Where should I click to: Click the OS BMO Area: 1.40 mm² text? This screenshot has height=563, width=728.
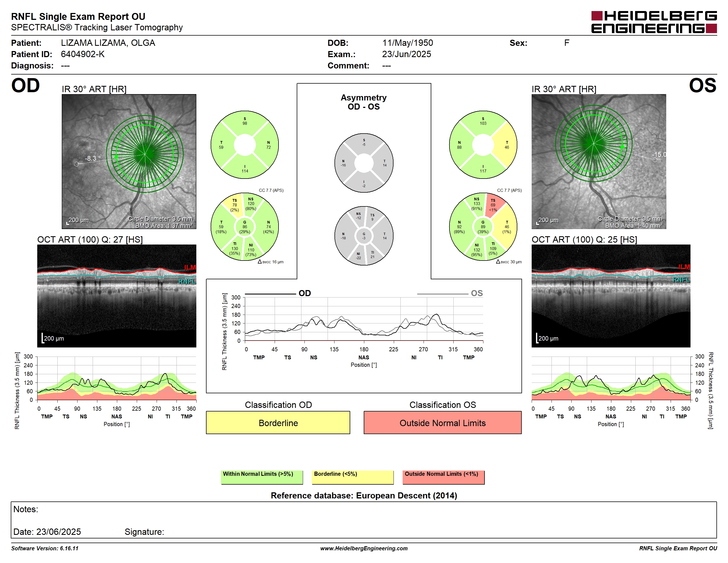[634, 226]
